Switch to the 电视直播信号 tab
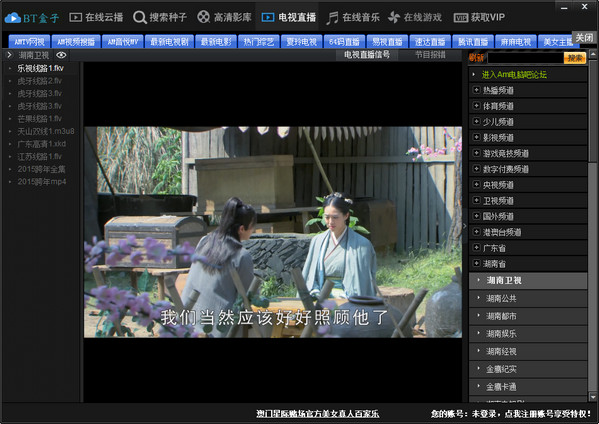This screenshot has width=599, height=424. point(367,55)
